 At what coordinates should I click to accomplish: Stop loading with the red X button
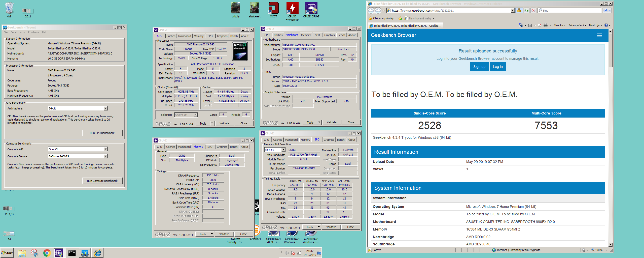coord(533,10)
